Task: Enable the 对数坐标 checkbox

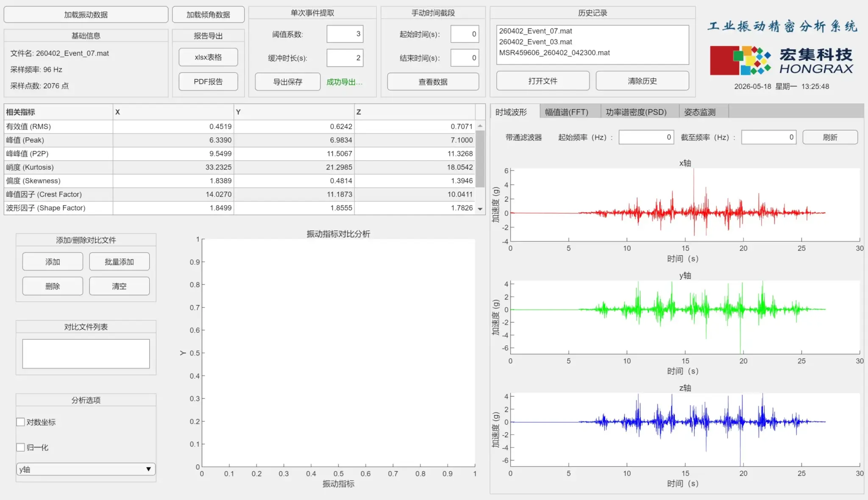Action: (20, 422)
